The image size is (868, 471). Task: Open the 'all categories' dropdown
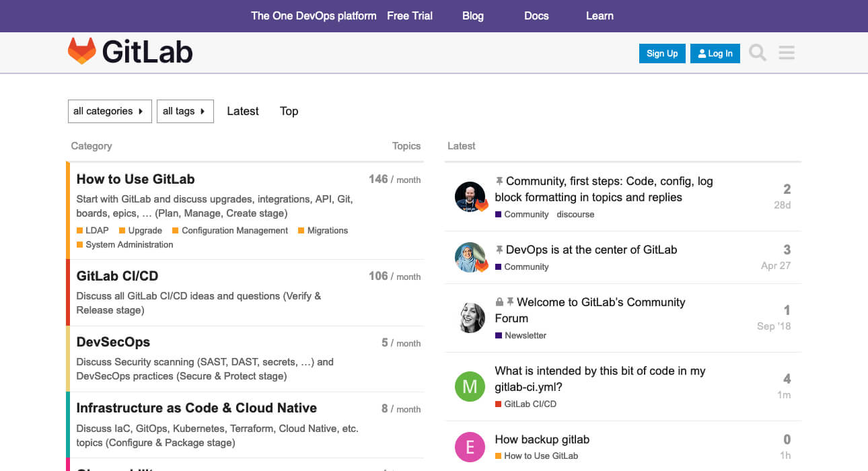pyautogui.click(x=109, y=111)
